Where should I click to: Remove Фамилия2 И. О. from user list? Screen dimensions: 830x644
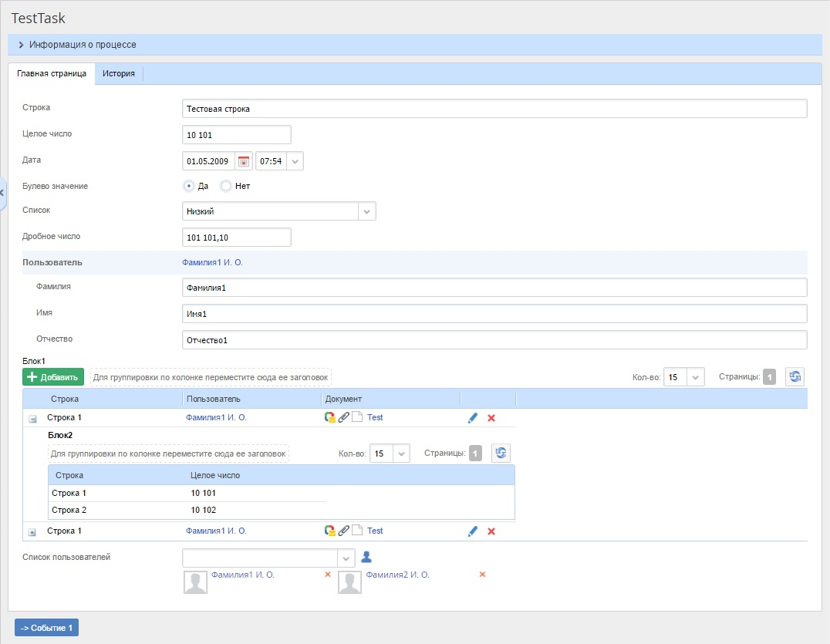(482, 575)
